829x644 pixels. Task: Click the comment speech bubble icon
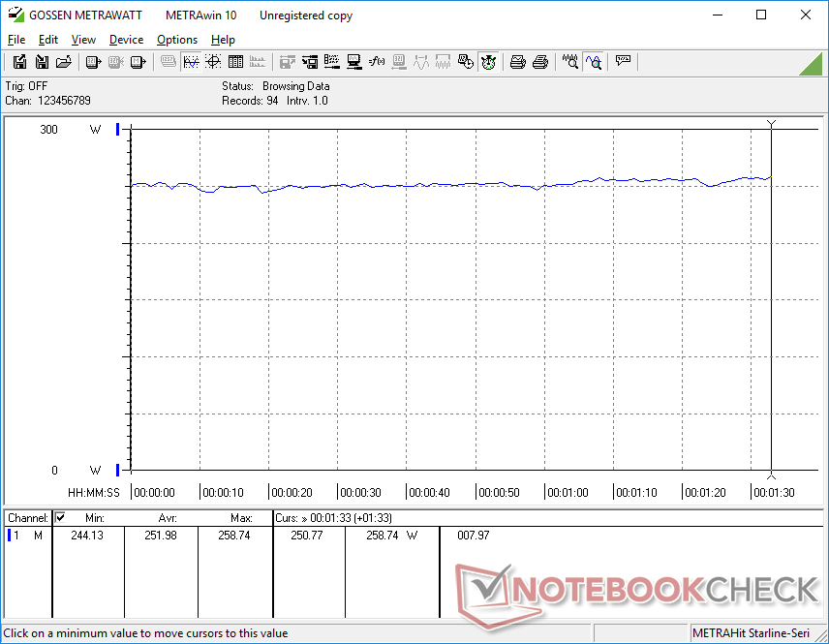623,61
